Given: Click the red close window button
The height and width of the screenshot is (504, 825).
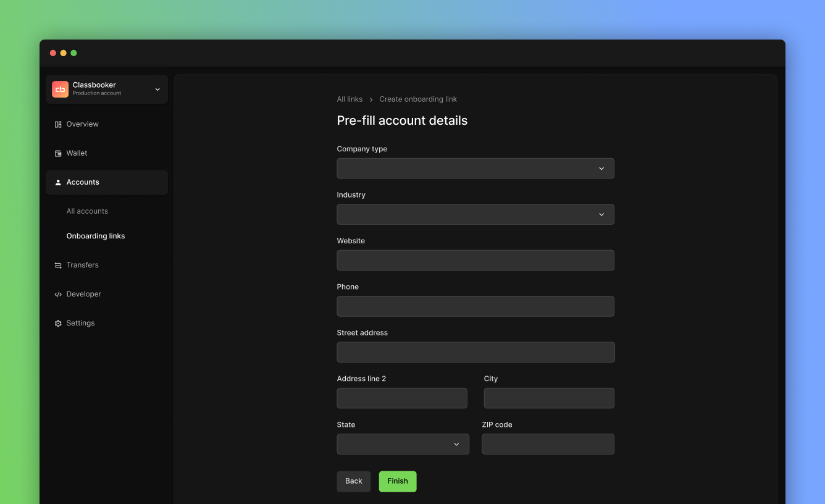Looking at the screenshot, I should pyautogui.click(x=53, y=53).
